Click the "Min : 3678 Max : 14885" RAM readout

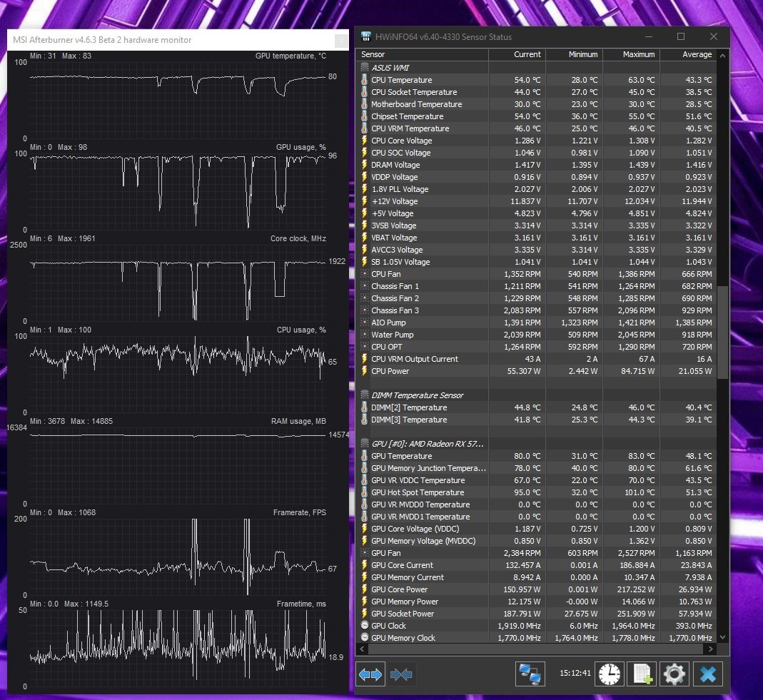point(71,421)
